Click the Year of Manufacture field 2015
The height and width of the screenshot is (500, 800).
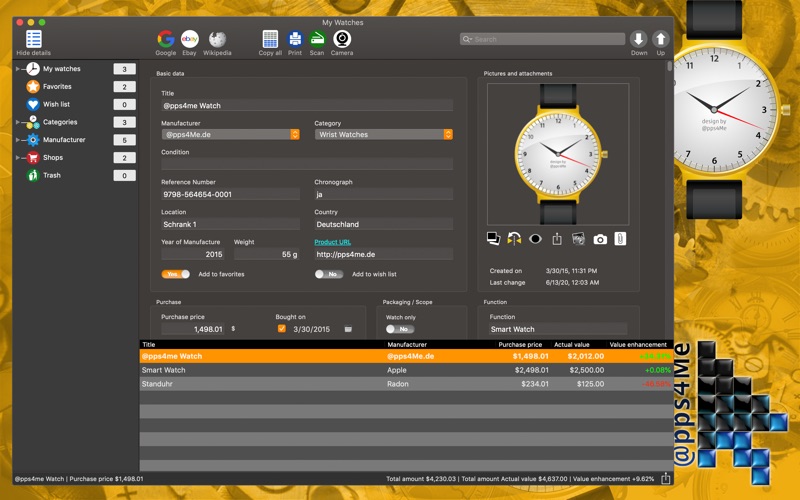[193, 254]
